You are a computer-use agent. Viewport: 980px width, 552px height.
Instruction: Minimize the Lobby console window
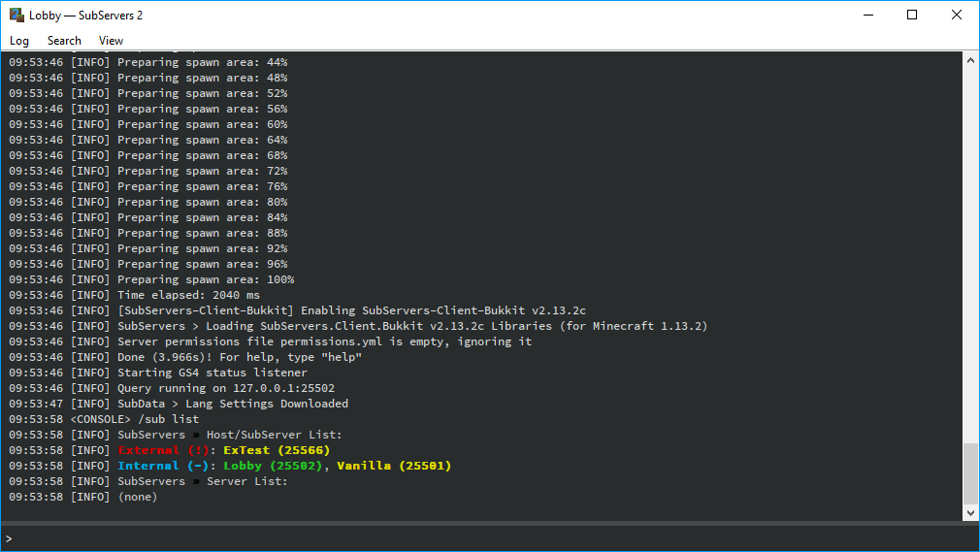[x=868, y=15]
